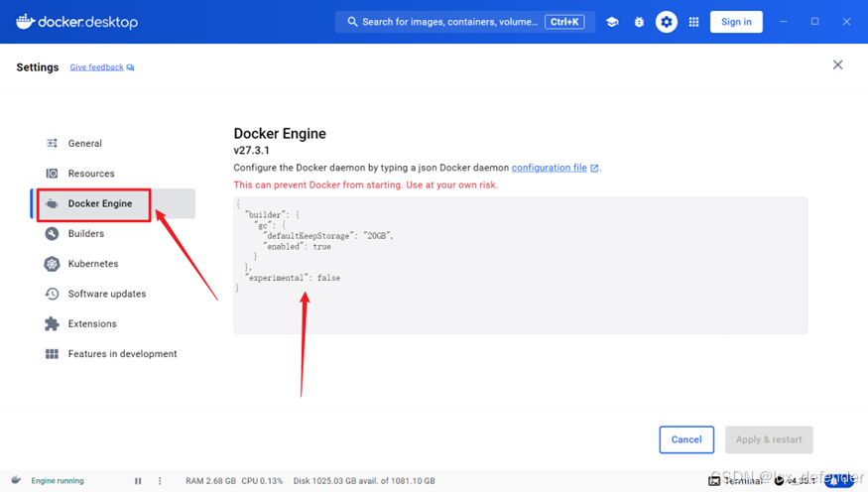Image resolution: width=868 pixels, height=492 pixels.
Task: Click the Sign in button
Action: click(x=736, y=22)
